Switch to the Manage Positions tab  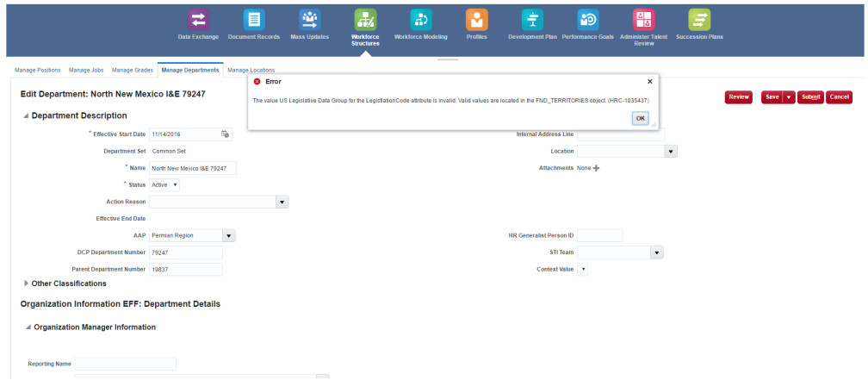pyautogui.click(x=38, y=71)
